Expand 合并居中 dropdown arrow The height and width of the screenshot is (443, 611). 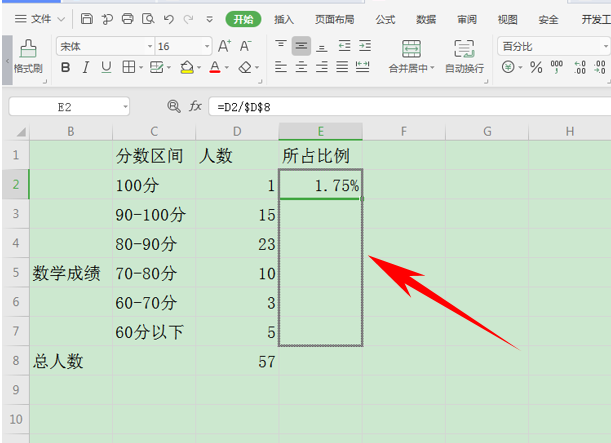pyautogui.click(x=432, y=68)
